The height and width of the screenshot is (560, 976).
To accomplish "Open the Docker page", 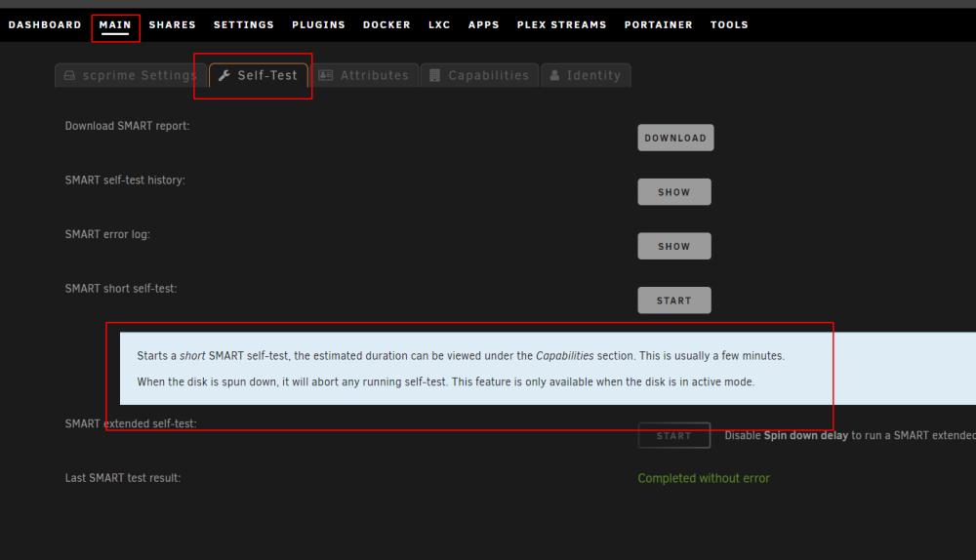I will point(386,25).
